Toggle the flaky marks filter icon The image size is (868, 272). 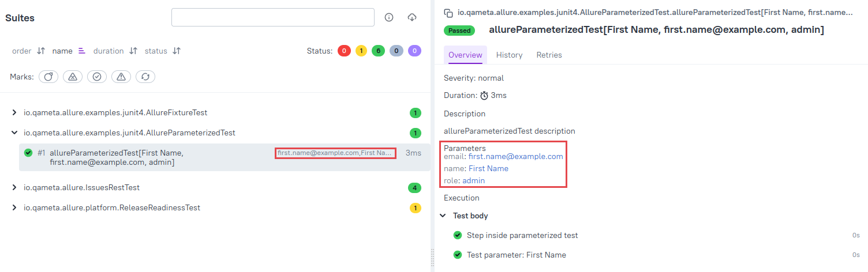point(48,77)
